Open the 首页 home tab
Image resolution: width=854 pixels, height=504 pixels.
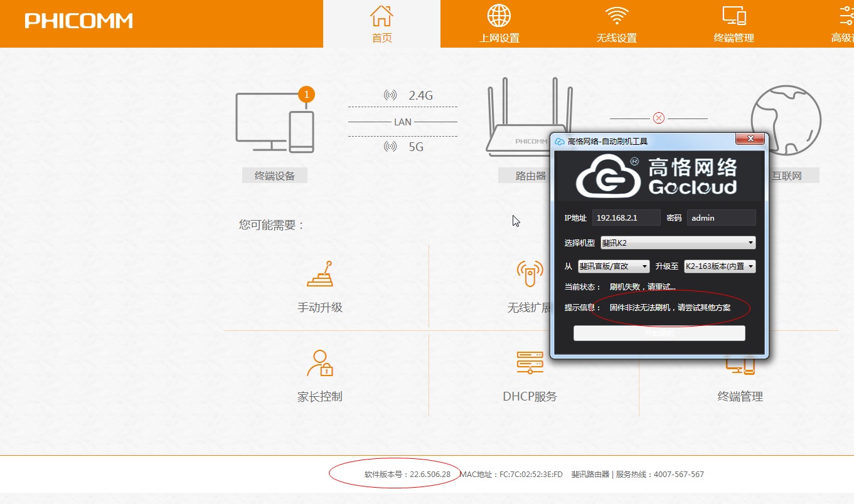click(382, 24)
